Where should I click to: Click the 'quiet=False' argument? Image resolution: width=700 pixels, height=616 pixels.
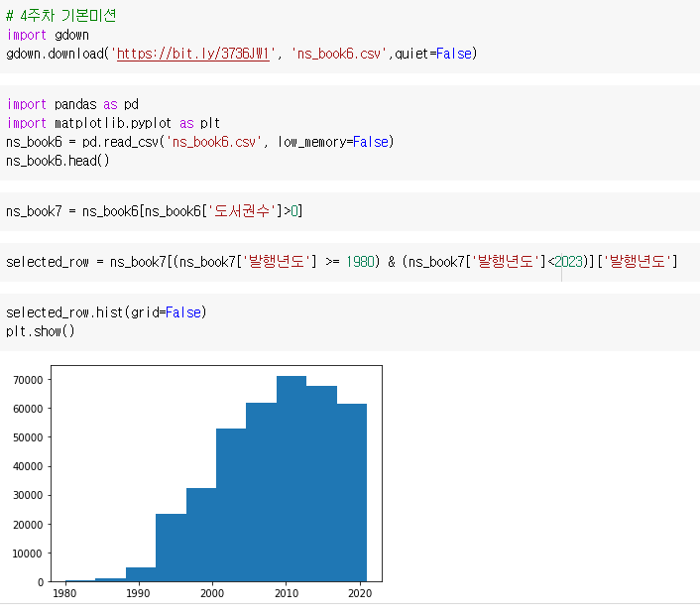click(x=433, y=54)
